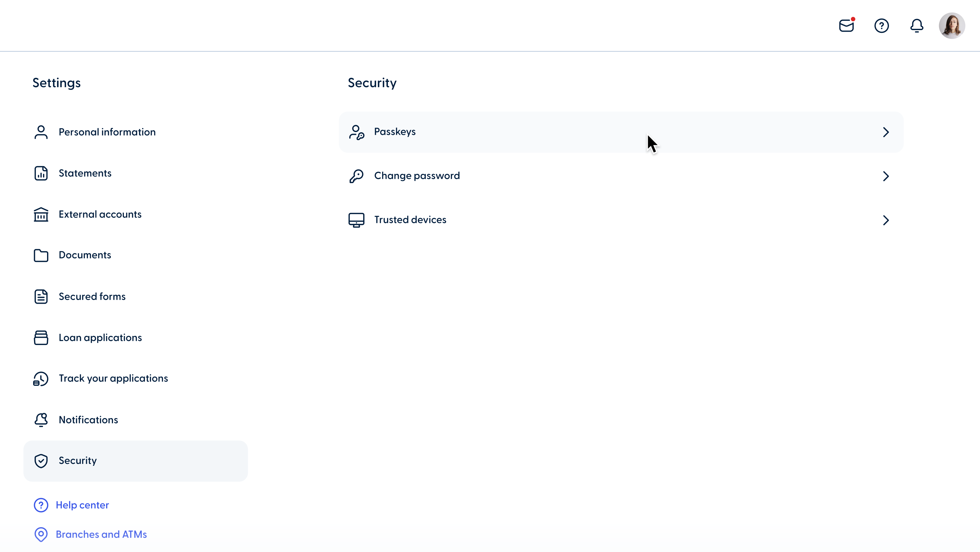Open the mail inbox icon with red badge
The height and width of the screenshot is (552, 980).
(847, 25)
